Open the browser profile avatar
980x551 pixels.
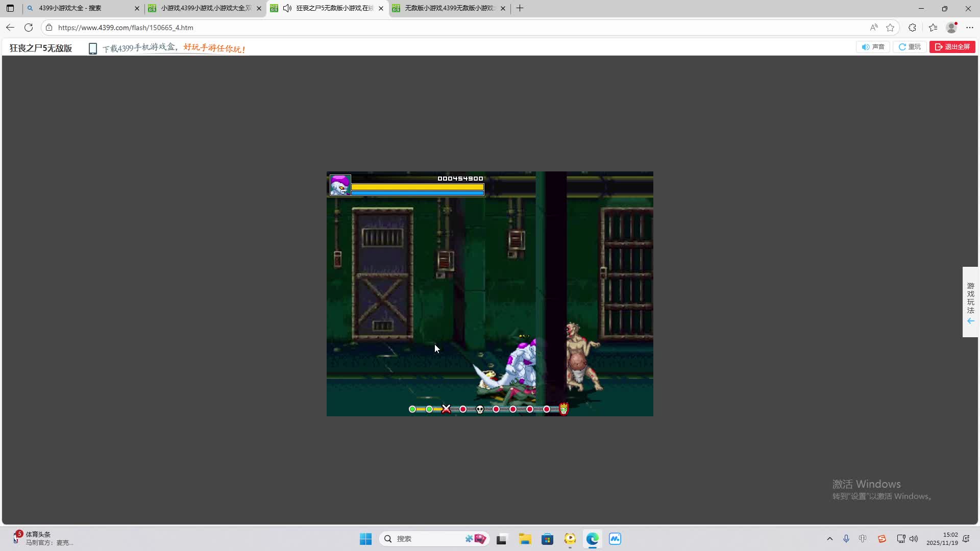[x=951, y=28]
